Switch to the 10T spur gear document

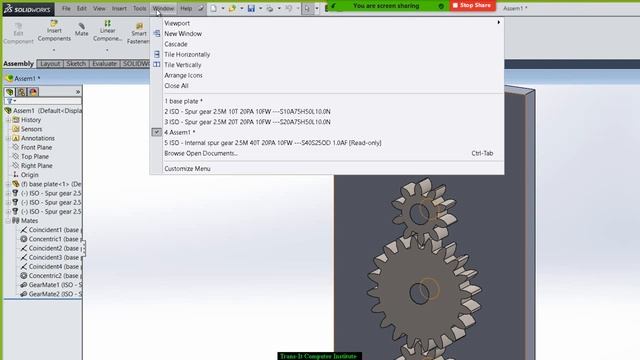coord(247,111)
